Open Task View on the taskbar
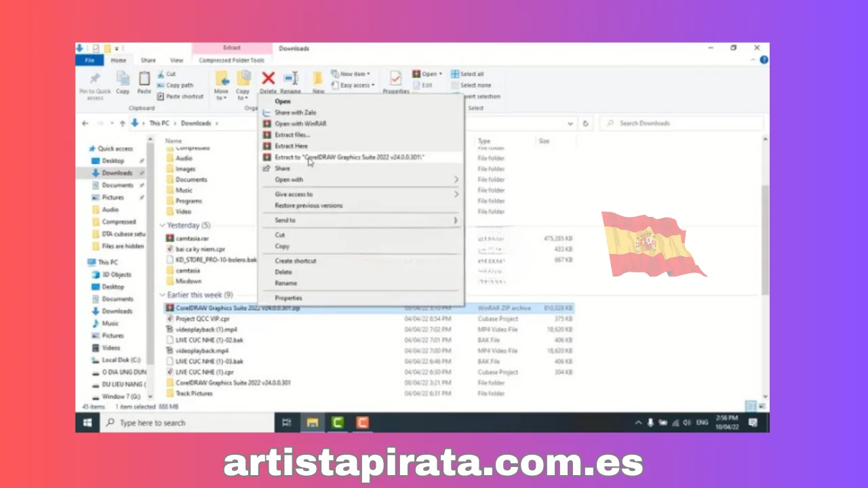The image size is (868, 488). coord(286,422)
